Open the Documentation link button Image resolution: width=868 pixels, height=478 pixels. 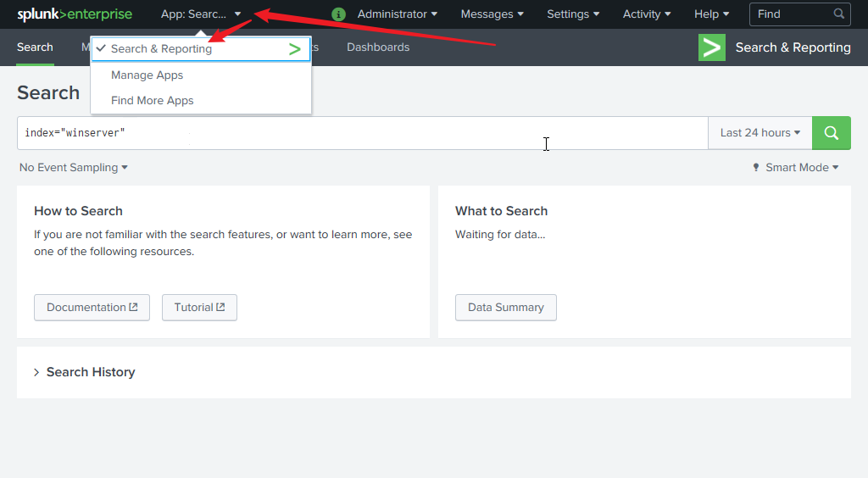point(92,308)
